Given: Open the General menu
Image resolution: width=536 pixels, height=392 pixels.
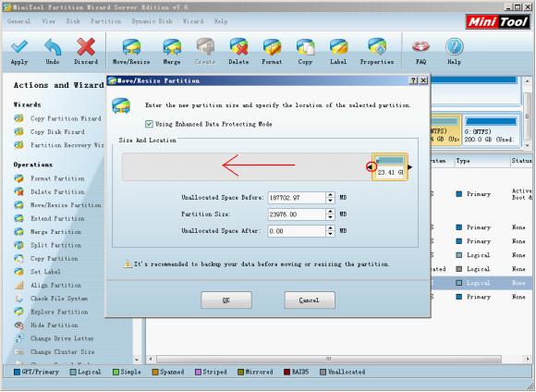Looking at the screenshot, I should (18, 21).
